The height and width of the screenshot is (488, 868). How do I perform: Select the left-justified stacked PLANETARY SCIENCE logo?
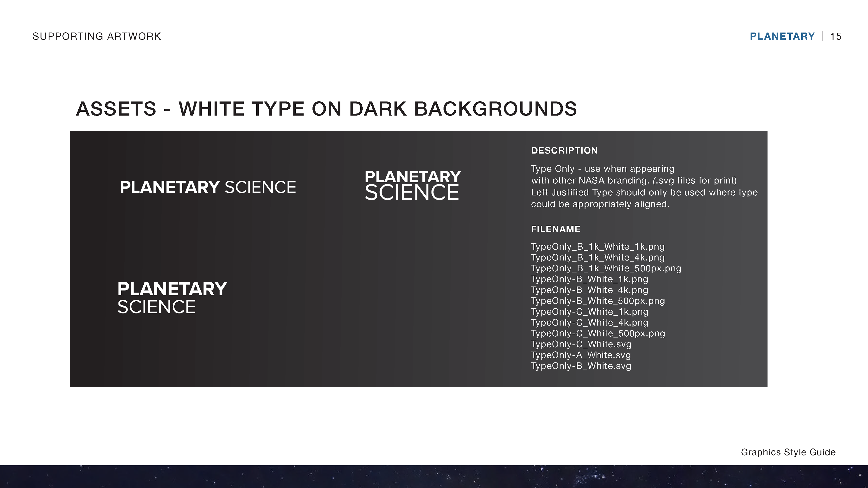point(172,298)
